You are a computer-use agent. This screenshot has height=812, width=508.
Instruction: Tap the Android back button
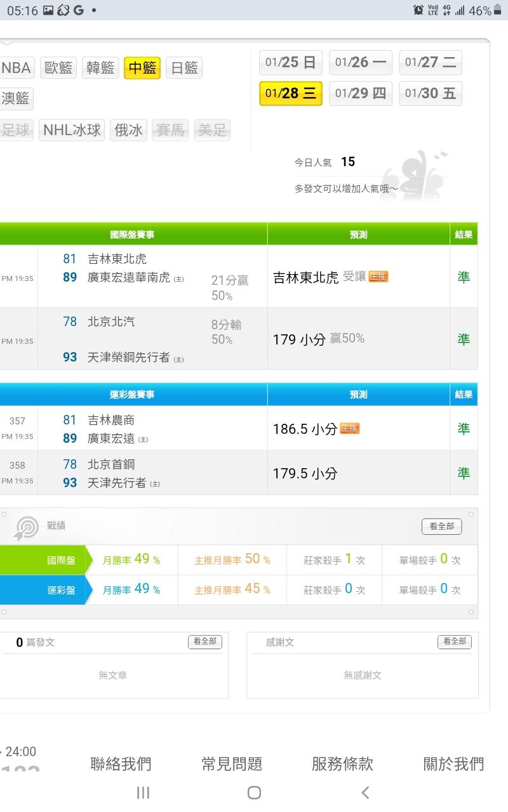point(365,792)
